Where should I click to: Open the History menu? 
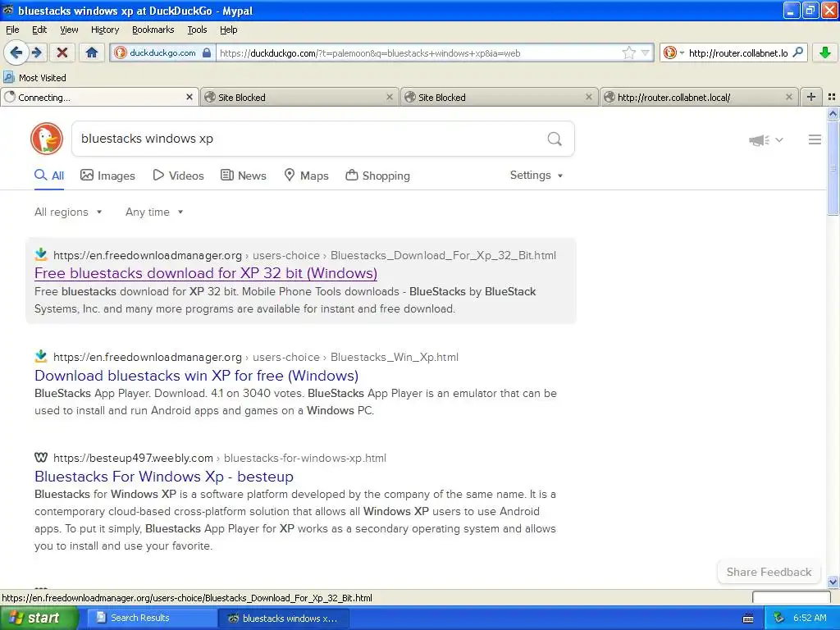(105, 30)
